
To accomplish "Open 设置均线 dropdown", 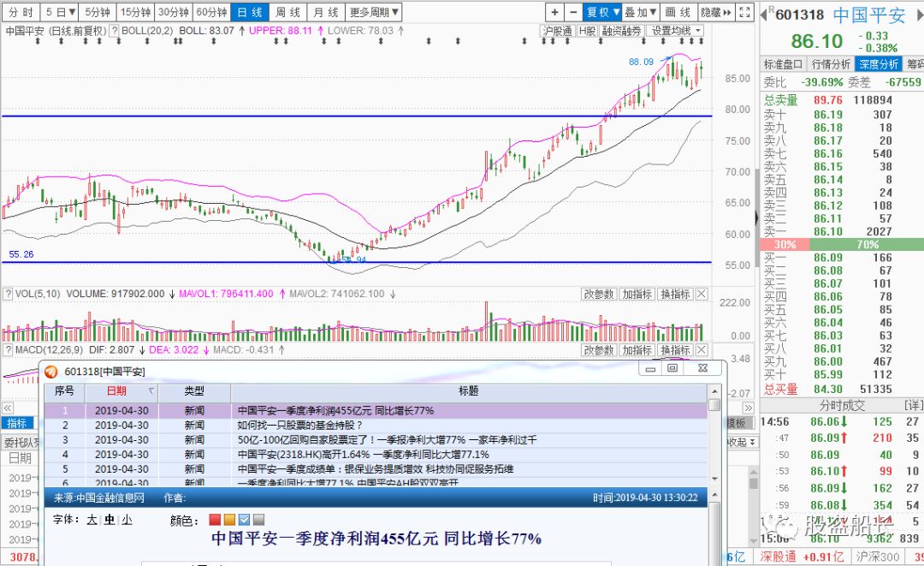I will (x=675, y=31).
